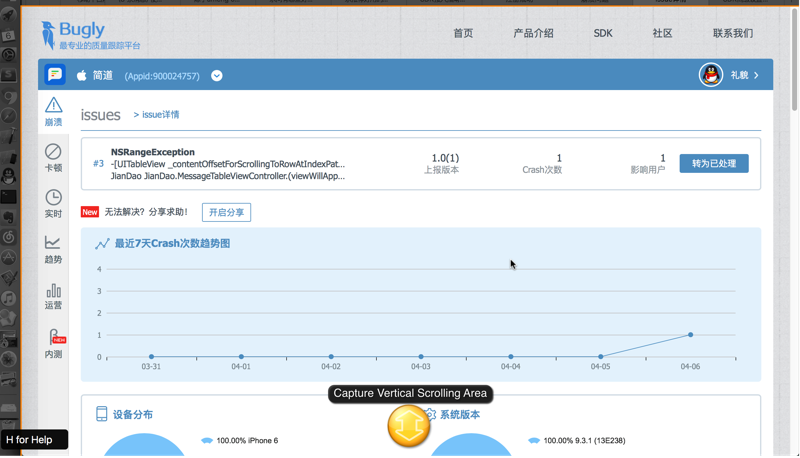800x458 pixels.
Task: Open SDK in top navigation
Action: click(x=603, y=33)
